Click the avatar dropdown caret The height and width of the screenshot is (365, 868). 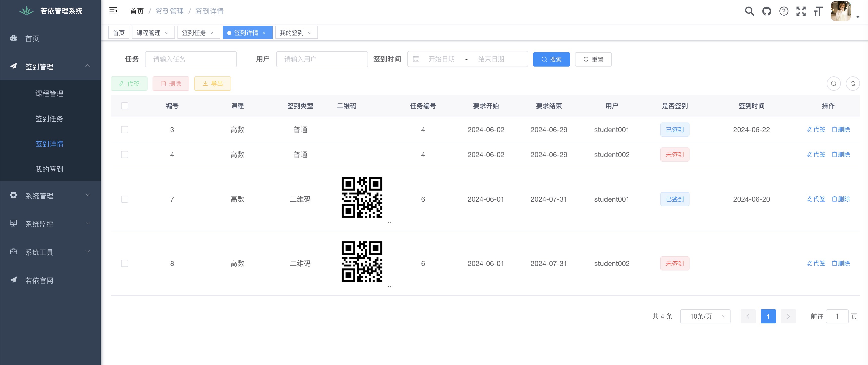click(858, 17)
